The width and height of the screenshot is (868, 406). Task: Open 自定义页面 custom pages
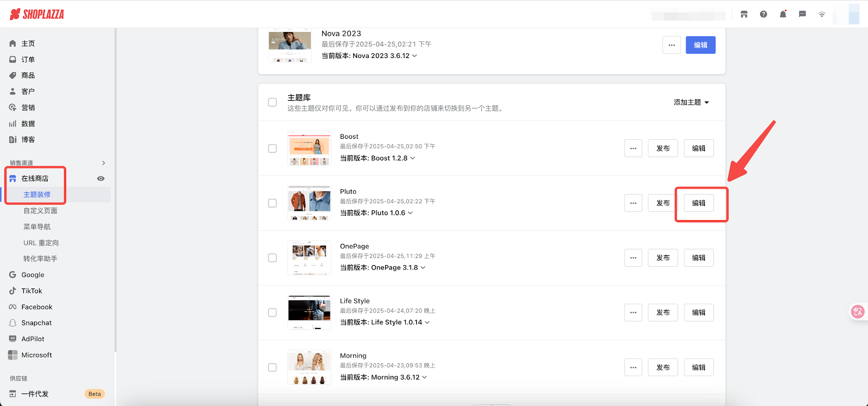coord(40,210)
